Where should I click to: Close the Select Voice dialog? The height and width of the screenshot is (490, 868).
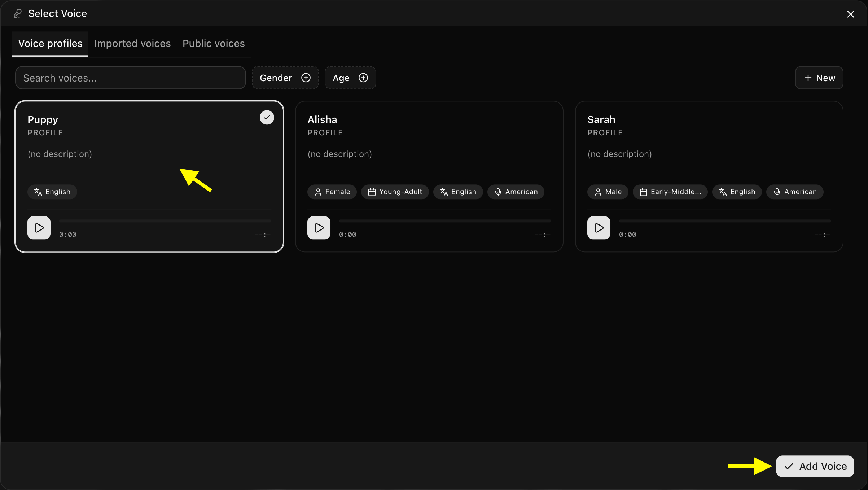[x=851, y=14]
